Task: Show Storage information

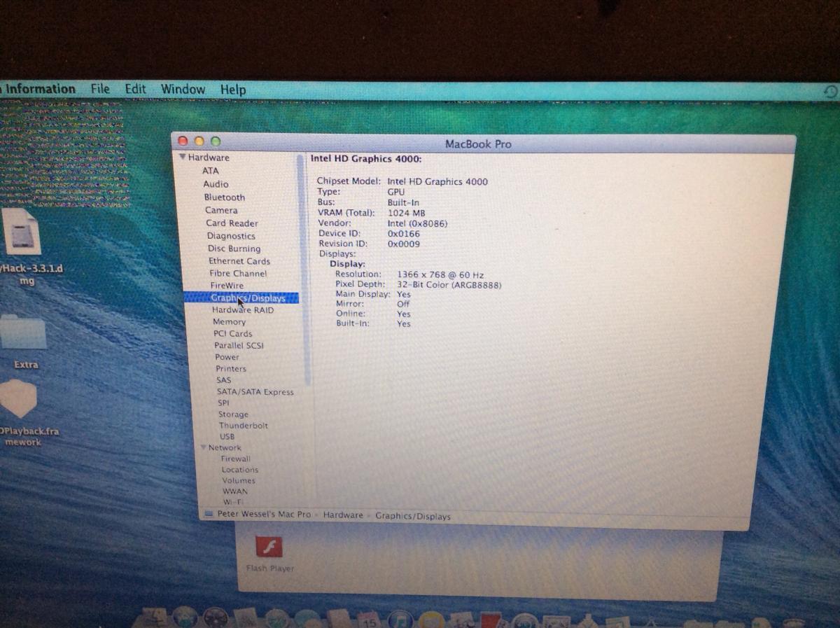Action: click(233, 414)
